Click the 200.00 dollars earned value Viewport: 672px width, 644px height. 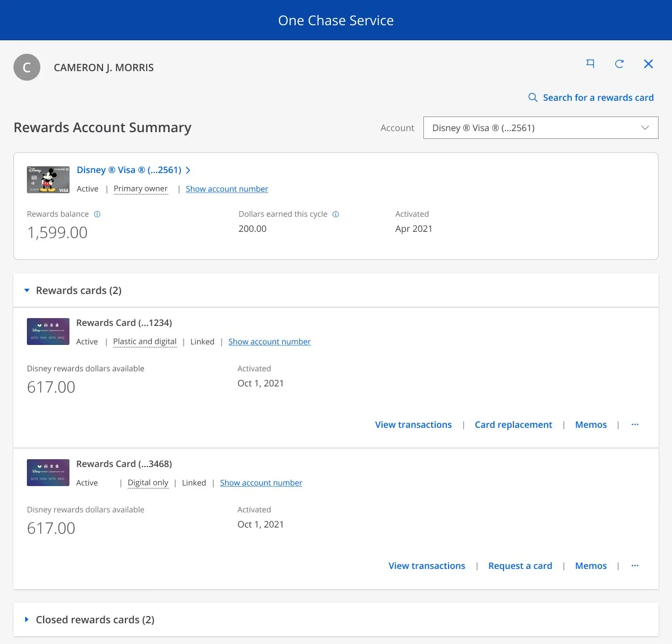(253, 228)
